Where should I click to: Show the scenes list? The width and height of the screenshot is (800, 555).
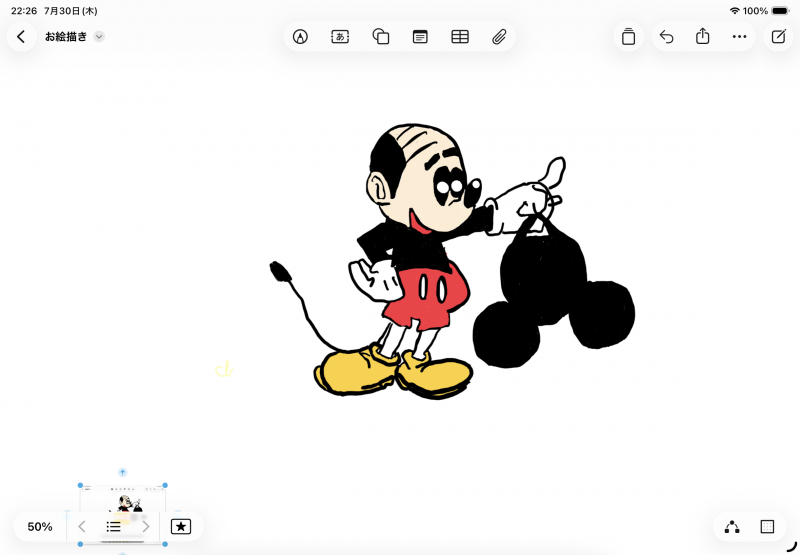click(113, 526)
